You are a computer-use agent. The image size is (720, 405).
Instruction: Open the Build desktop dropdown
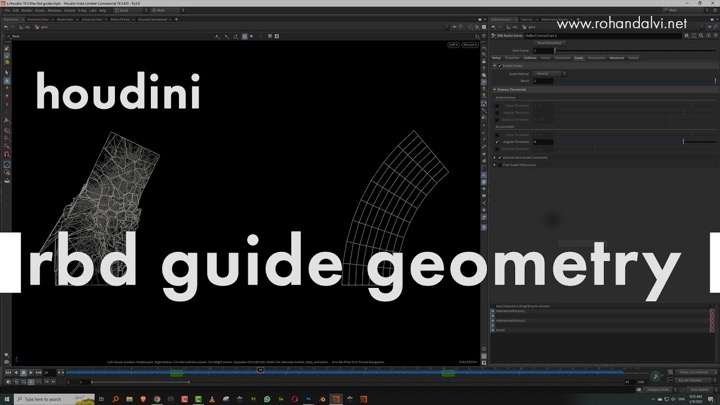tap(131, 10)
